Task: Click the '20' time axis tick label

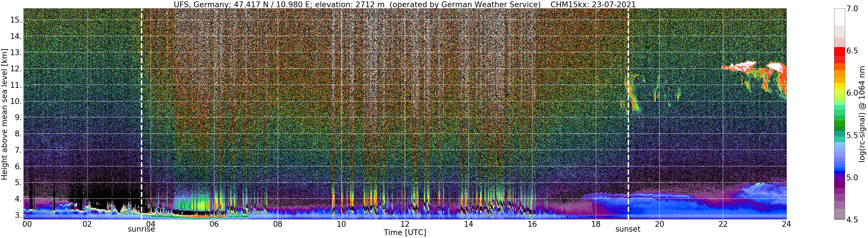Action: pos(659,224)
